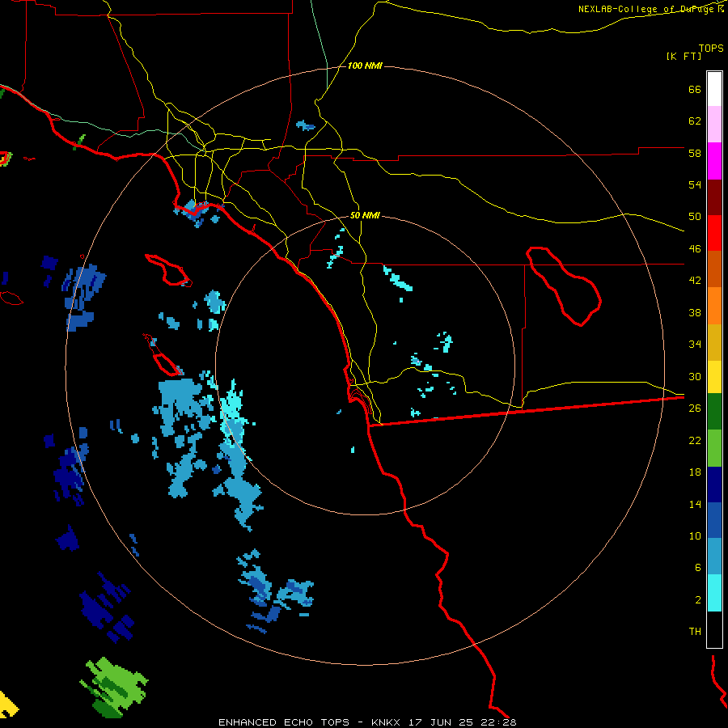Click the black TH threshold legend swatch

pos(714,629)
